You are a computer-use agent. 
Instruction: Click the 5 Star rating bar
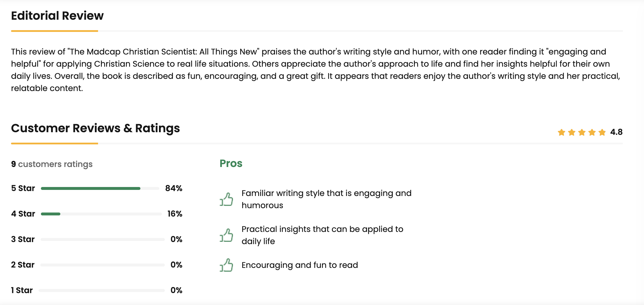(x=100, y=188)
